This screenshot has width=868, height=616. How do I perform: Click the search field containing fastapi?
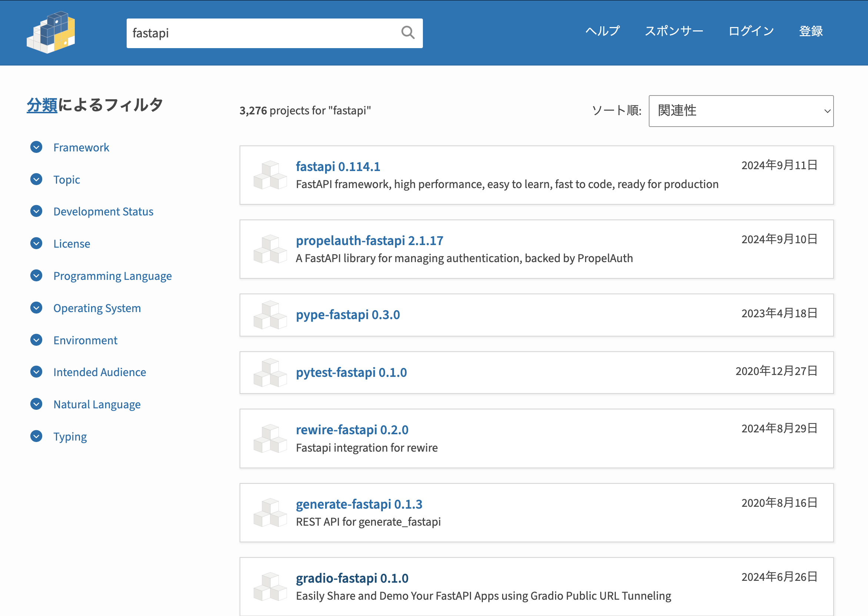[x=262, y=33]
